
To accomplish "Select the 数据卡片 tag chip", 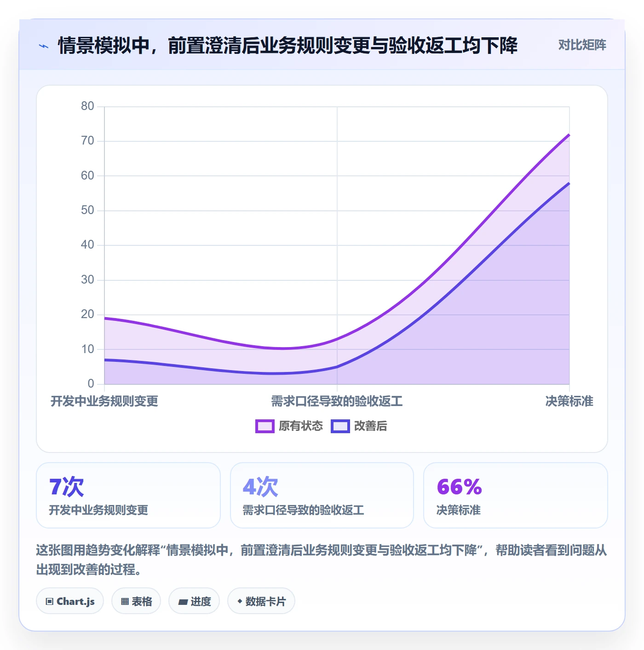I will (x=261, y=601).
